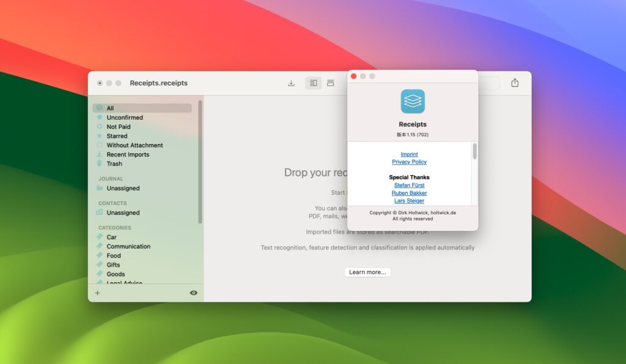Select the Not Paid filter
Image resolution: width=626 pixels, height=364 pixels.
pos(120,126)
